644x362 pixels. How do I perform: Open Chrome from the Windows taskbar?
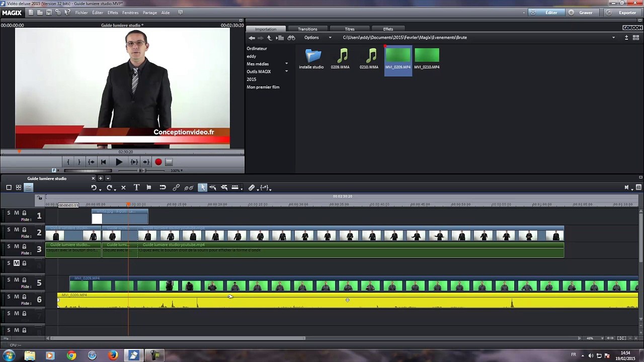tap(71, 355)
